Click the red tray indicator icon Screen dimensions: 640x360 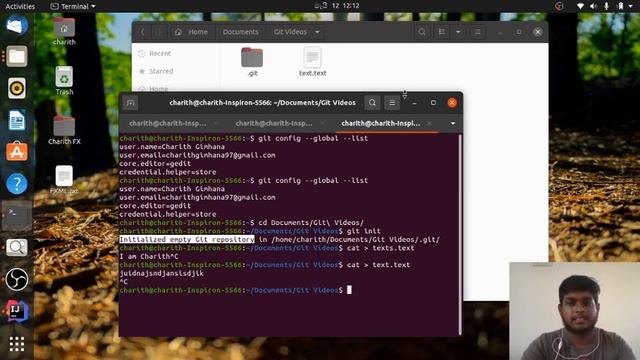tap(559, 6)
